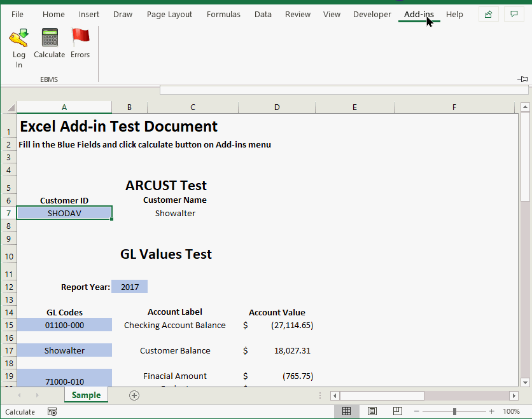This screenshot has height=419, width=532.
Task: Open Page Break Preview from the status bar
Action: point(396,411)
